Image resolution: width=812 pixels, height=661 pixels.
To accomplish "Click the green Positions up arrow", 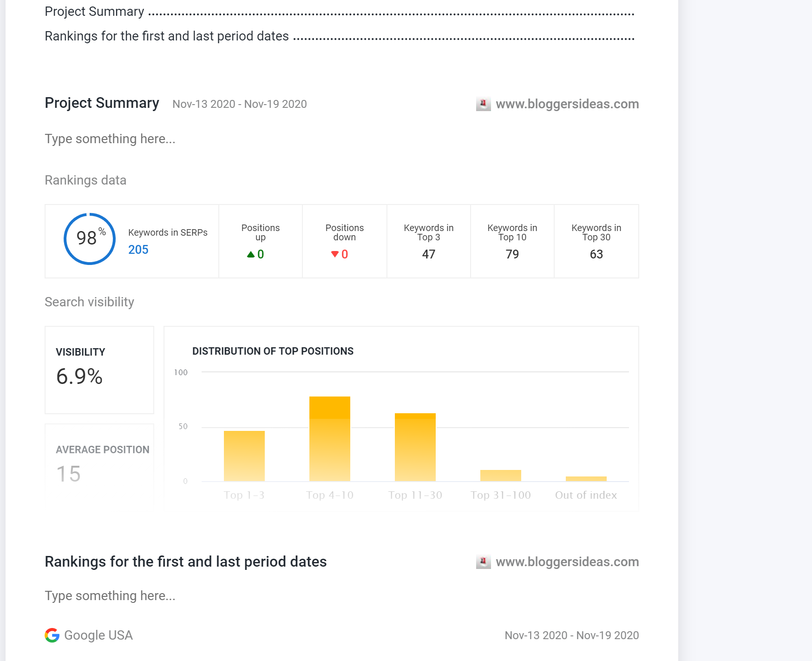I will point(251,254).
